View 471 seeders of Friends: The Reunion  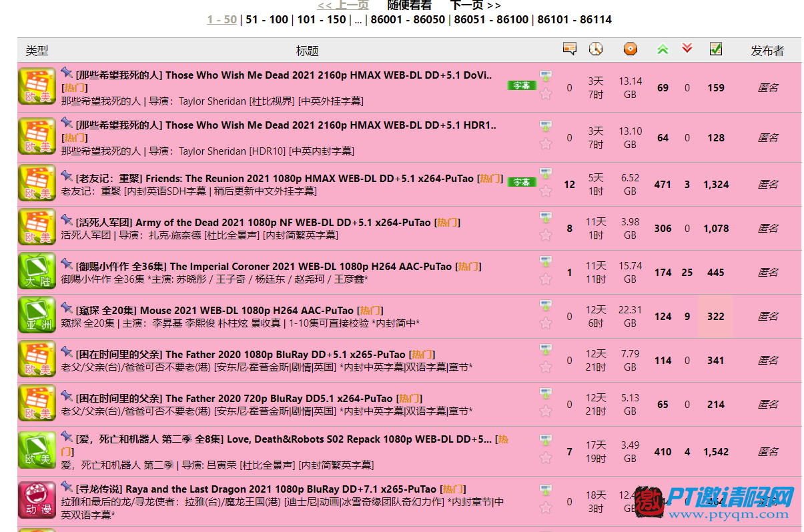click(663, 185)
